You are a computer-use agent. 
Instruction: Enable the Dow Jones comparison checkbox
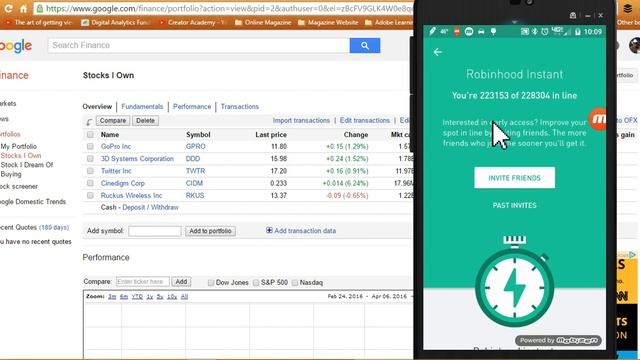coord(211,282)
